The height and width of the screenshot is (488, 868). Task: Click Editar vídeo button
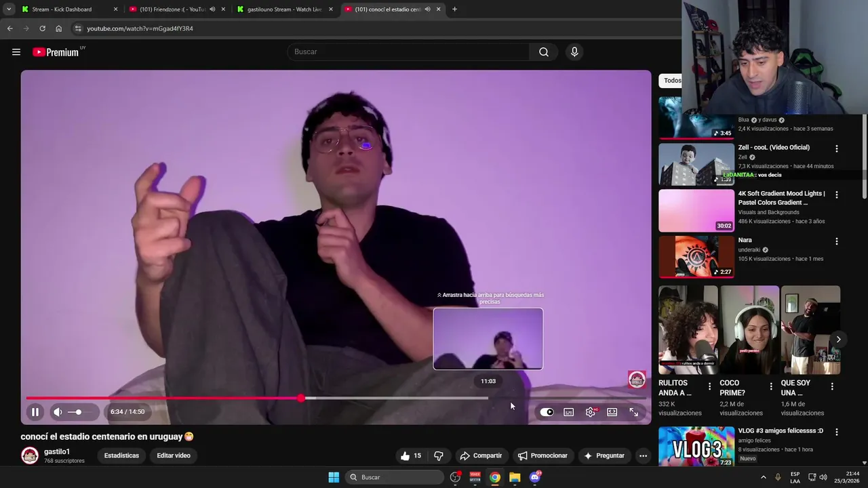[x=174, y=455]
